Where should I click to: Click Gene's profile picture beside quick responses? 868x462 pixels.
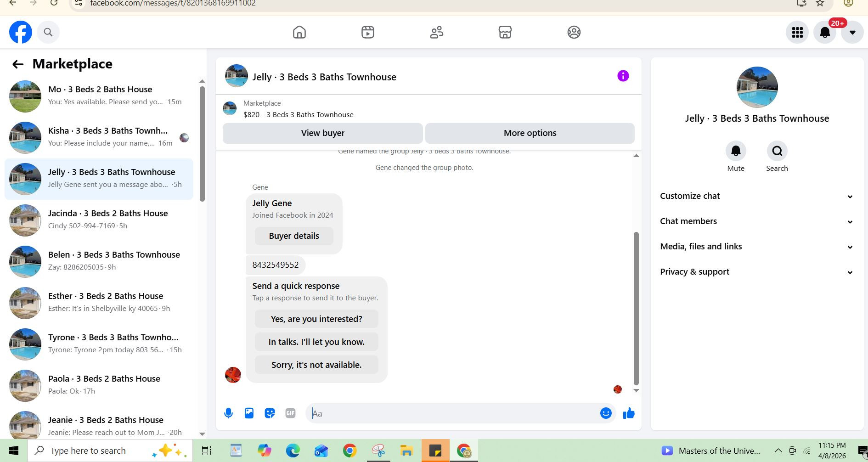tap(233, 375)
